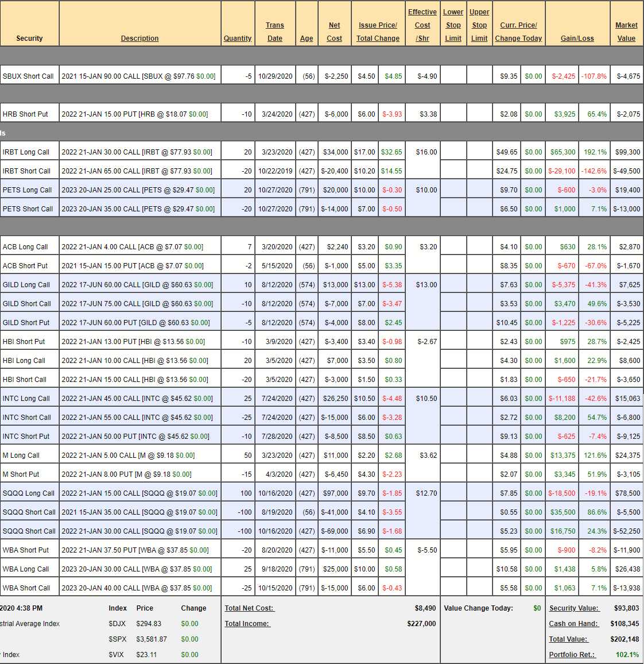
Task: Open the Security Value link
Action: 573,608
